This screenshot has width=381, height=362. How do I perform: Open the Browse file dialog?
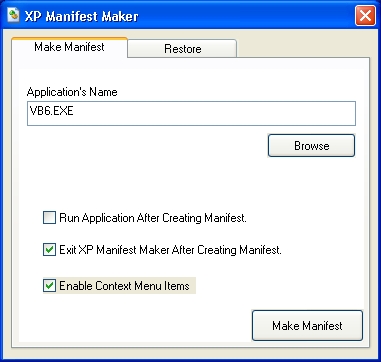coord(311,146)
